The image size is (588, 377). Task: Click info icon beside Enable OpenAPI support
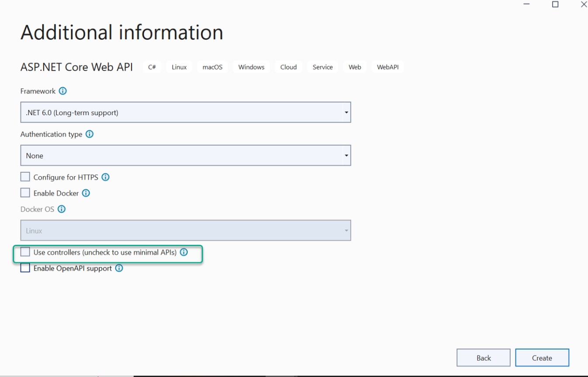tap(119, 268)
